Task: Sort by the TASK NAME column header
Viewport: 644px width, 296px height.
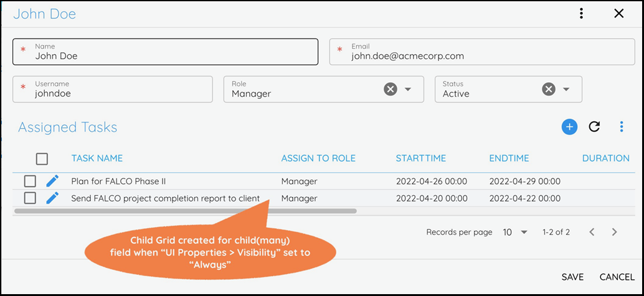Action: (x=97, y=159)
